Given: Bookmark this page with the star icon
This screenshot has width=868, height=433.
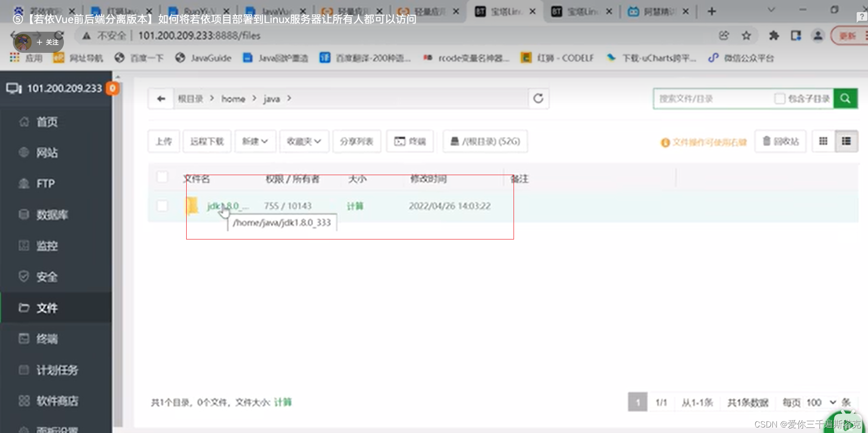Looking at the screenshot, I should pos(746,35).
